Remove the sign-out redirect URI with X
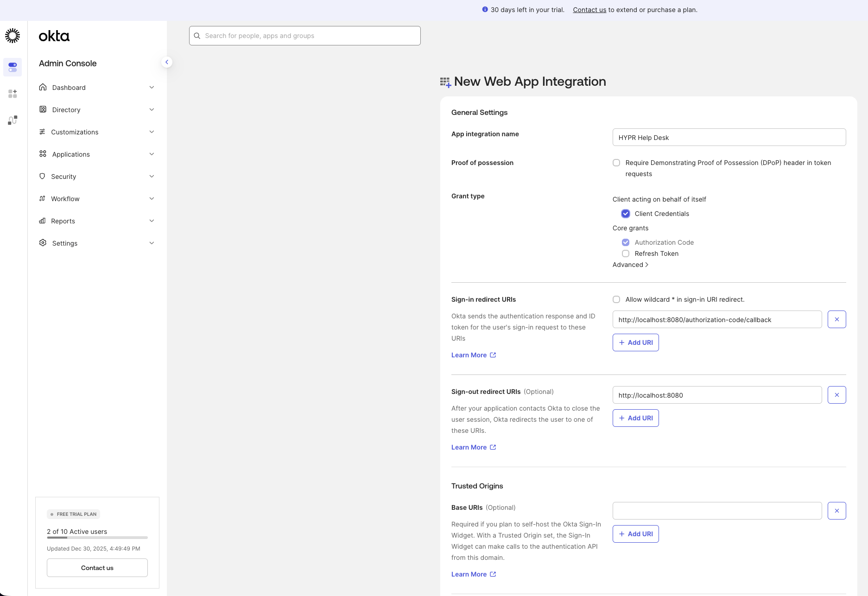 pos(836,395)
